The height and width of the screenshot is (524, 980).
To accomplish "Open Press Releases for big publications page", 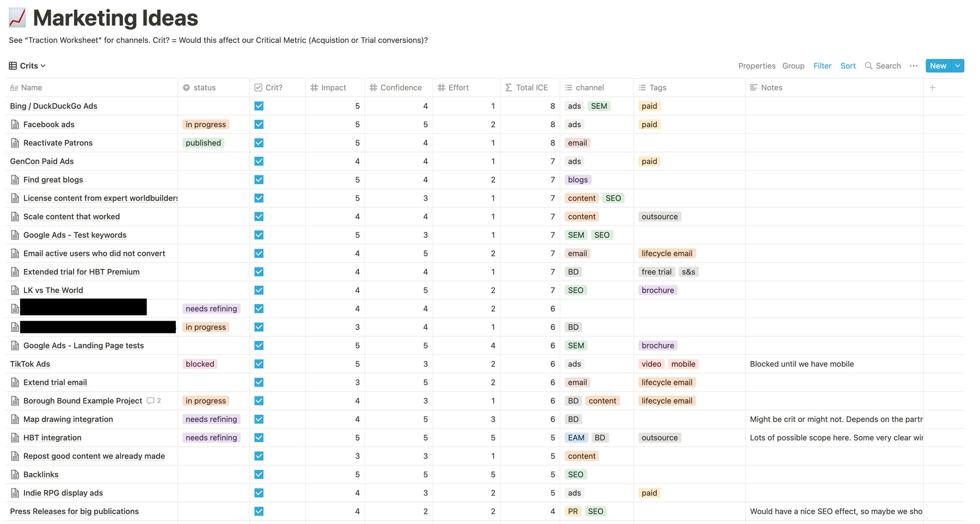I will 74,511.
